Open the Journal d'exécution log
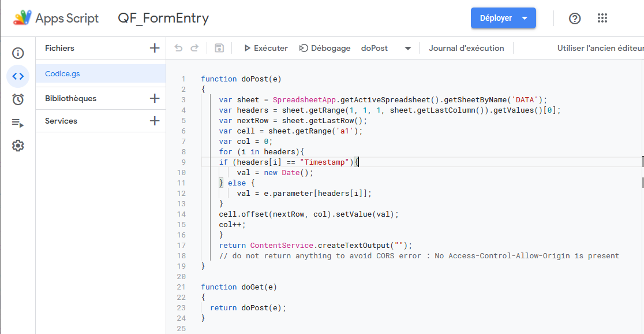This screenshot has width=644, height=334. click(x=466, y=49)
